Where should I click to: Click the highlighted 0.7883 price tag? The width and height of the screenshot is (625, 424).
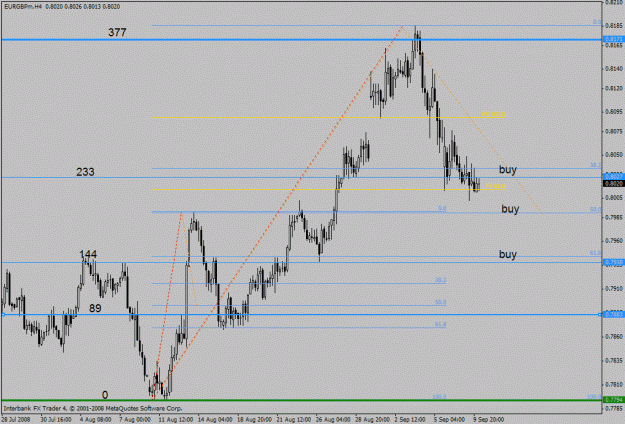click(x=614, y=314)
